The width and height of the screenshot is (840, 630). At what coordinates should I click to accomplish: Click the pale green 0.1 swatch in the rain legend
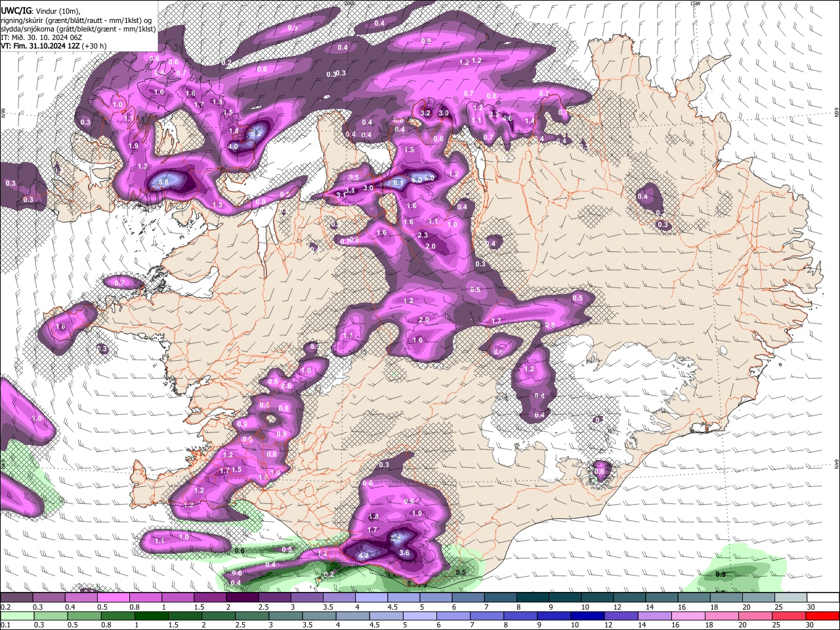16,616
